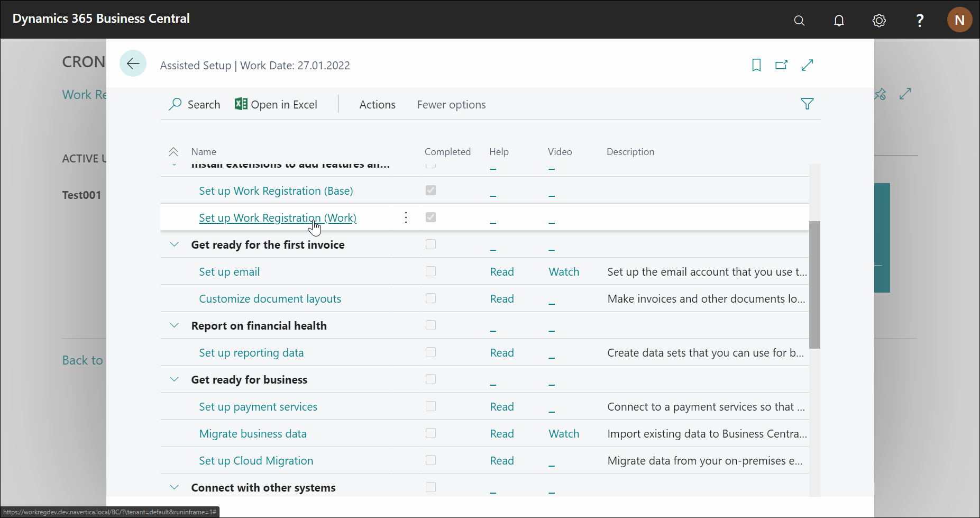This screenshot has height=518, width=980.
Task: Toggle Completed checkbox for Set up Work Registration (Work)
Action: click(431, 217)
